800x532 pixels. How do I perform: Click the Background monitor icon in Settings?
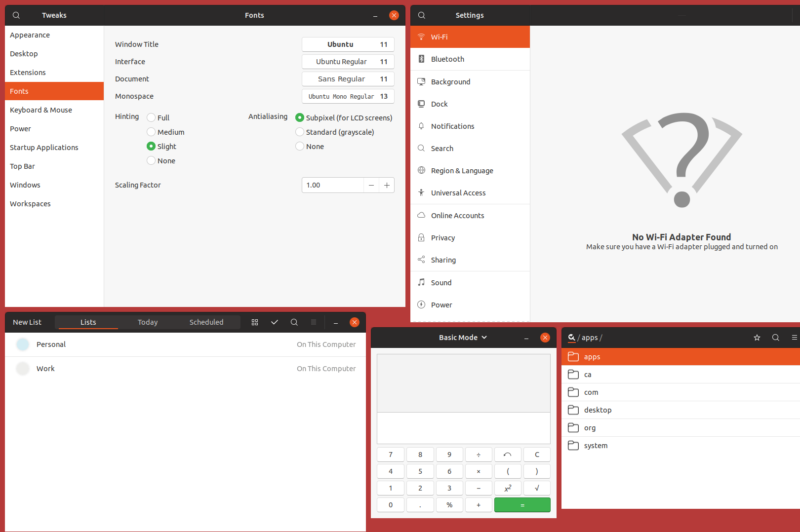click(421, 81)
